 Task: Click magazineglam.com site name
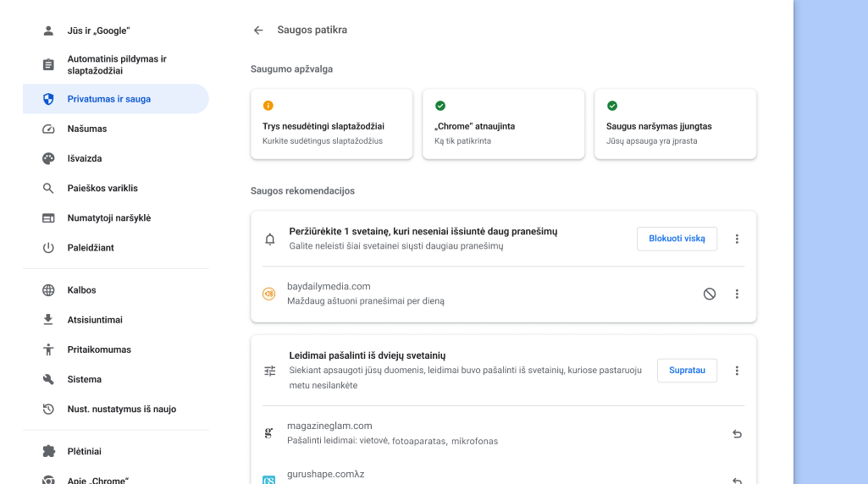point(329,426)
